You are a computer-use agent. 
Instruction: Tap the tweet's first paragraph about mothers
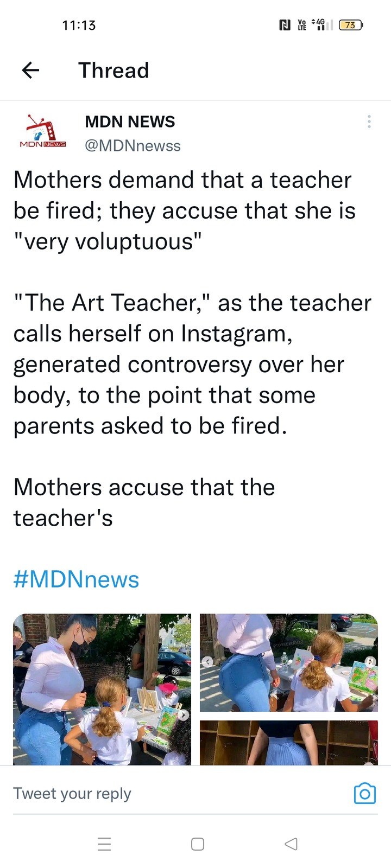[185, 210]
